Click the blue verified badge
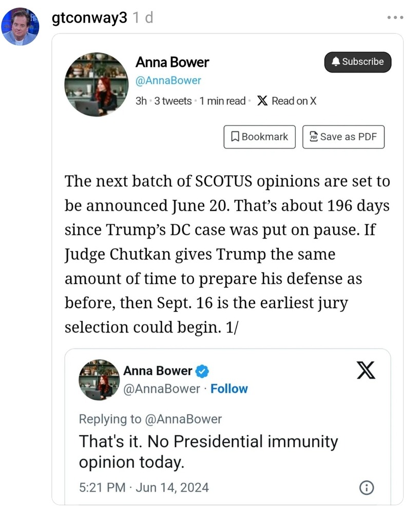Screen dimensions: 420x514 pos(202,371)
